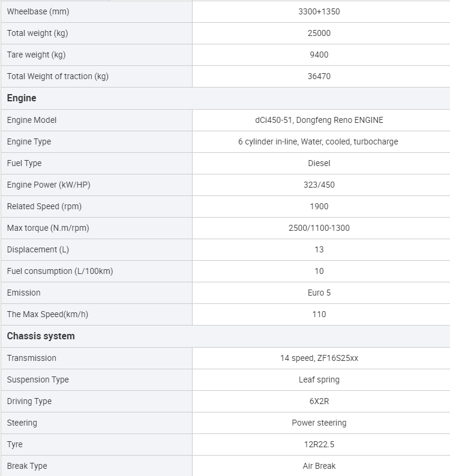Click the Engine Model label cell
The image size is (450, 476).
(97, 120)
